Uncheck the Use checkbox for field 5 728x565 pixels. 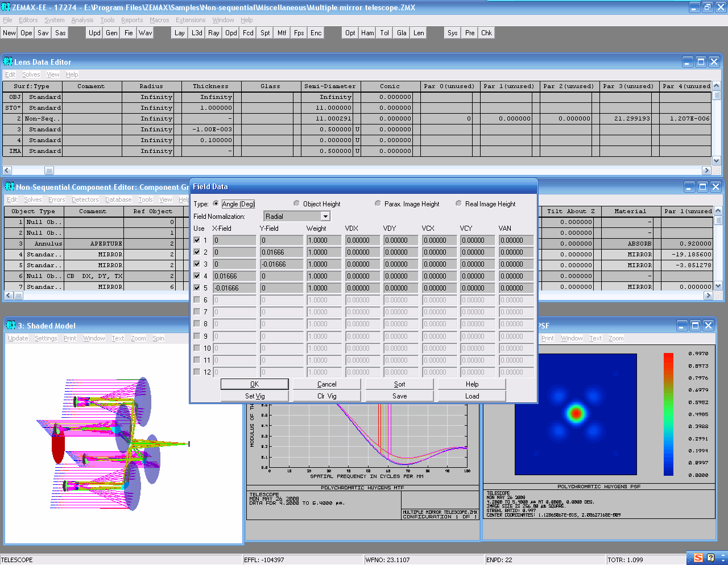(x=197, y=288)
